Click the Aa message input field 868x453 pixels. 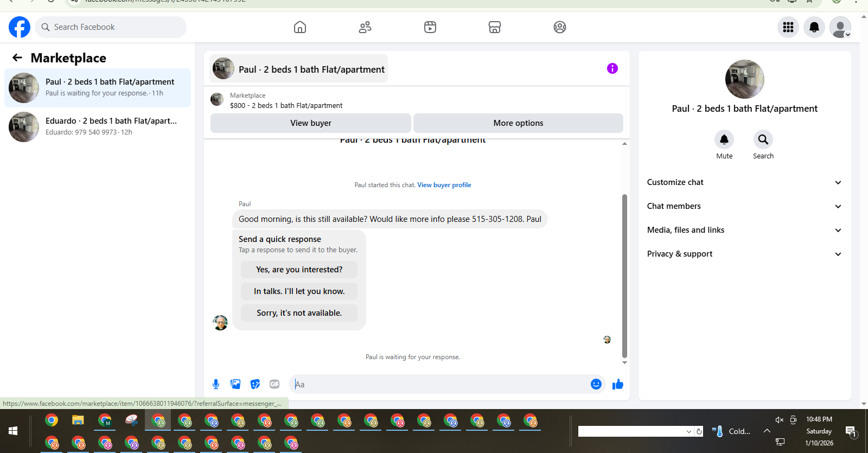(441, 384)
